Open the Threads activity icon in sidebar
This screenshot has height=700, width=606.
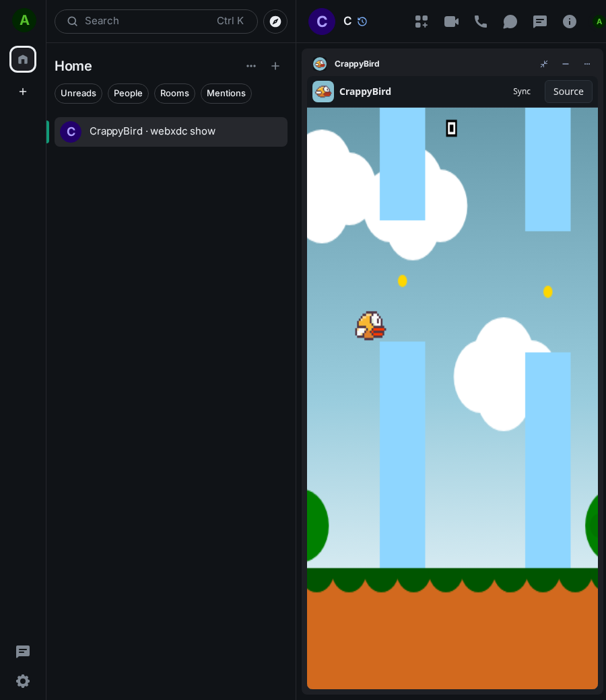pos(23,652)
